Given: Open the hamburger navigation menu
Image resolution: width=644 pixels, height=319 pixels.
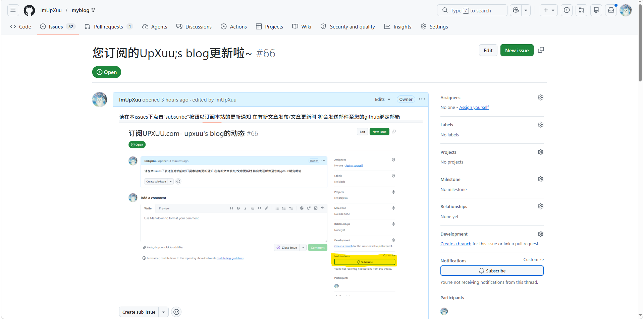Looking at the screenshot, I should tap(13, 10).
